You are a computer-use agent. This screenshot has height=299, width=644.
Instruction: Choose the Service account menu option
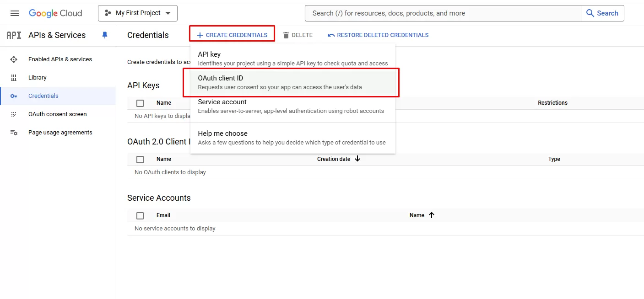point(291,106)
